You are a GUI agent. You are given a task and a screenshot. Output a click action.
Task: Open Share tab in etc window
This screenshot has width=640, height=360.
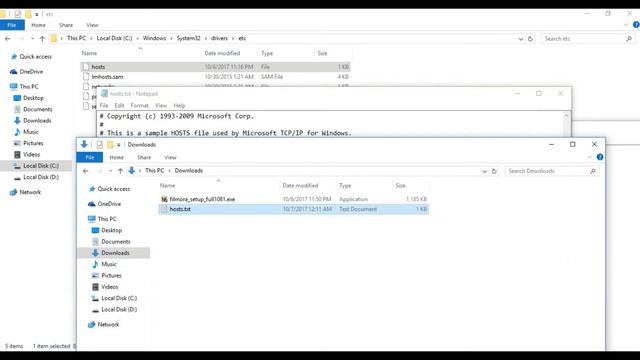66,25
